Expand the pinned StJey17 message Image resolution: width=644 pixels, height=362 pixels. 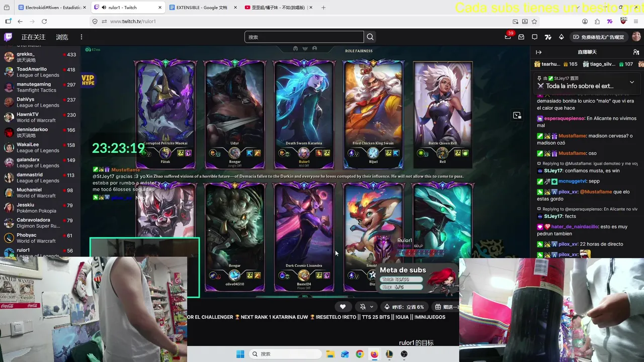tap(632, 82)
